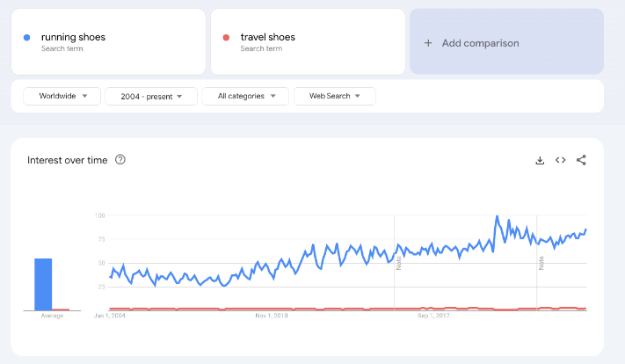Expand the All categories dropdown

tap(246, 96)
